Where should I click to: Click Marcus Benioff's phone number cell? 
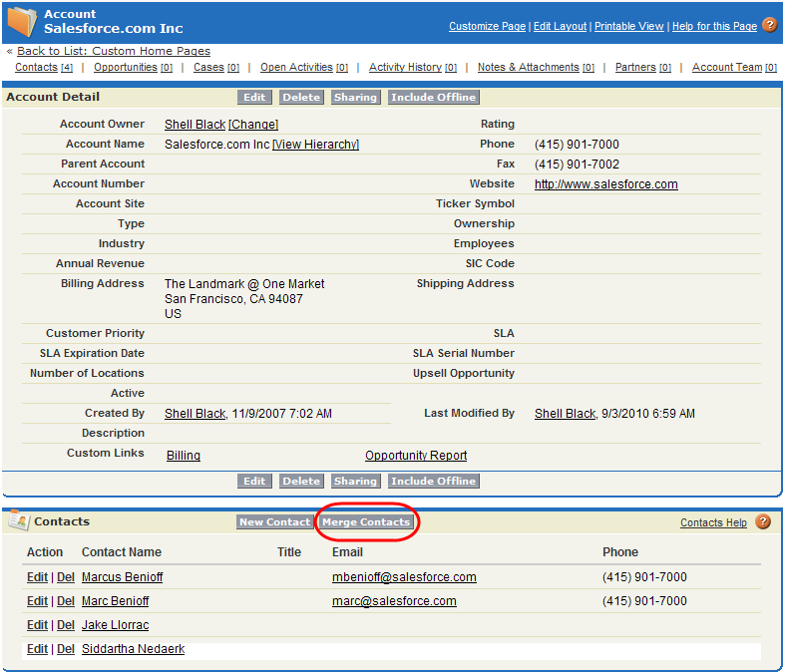pos(644,577)
